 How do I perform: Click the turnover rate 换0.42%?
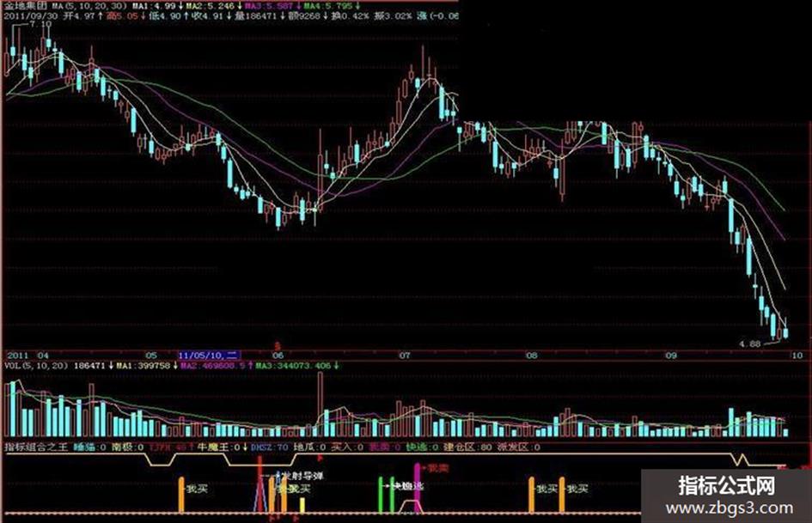tap(349, 16)
